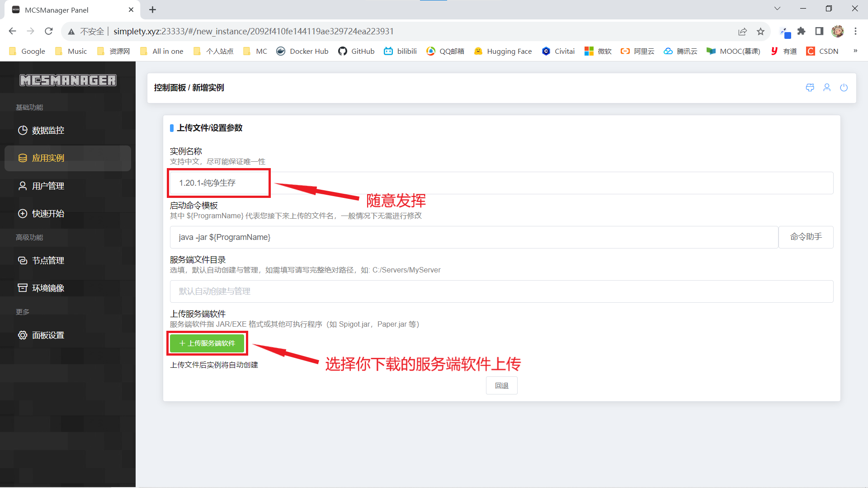Screen dimensions: 868x488
Task: Click the printer icon in page header
Action: (x=810, y=88)
